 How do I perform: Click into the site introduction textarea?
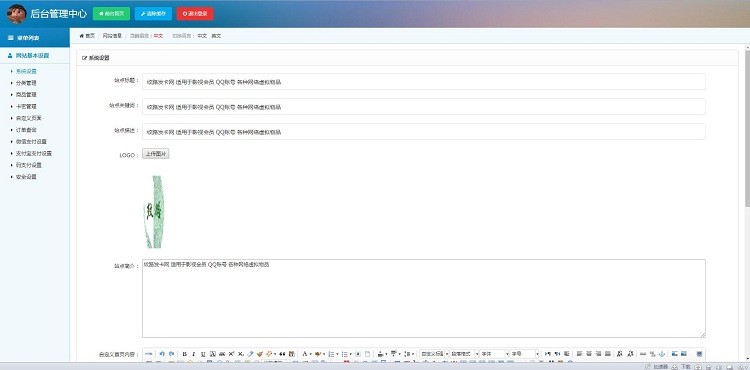424,298
